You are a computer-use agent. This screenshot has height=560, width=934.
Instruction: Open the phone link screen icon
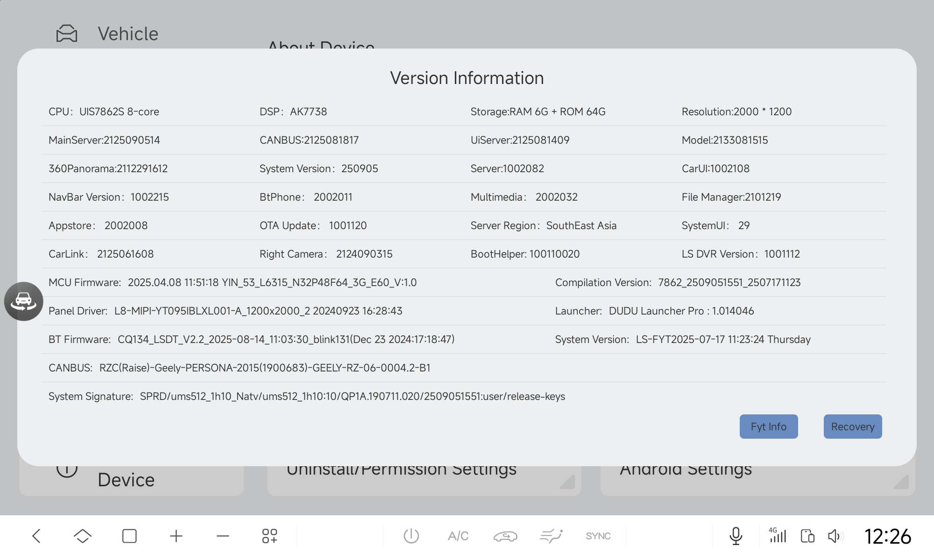point(807,536)
